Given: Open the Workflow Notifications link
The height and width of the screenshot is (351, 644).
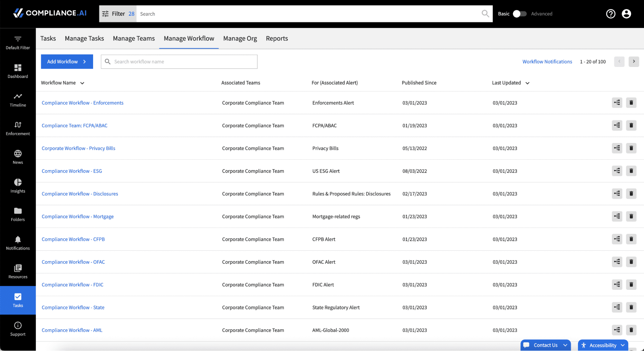Looking at the screenshot, I should coord(547,62).
